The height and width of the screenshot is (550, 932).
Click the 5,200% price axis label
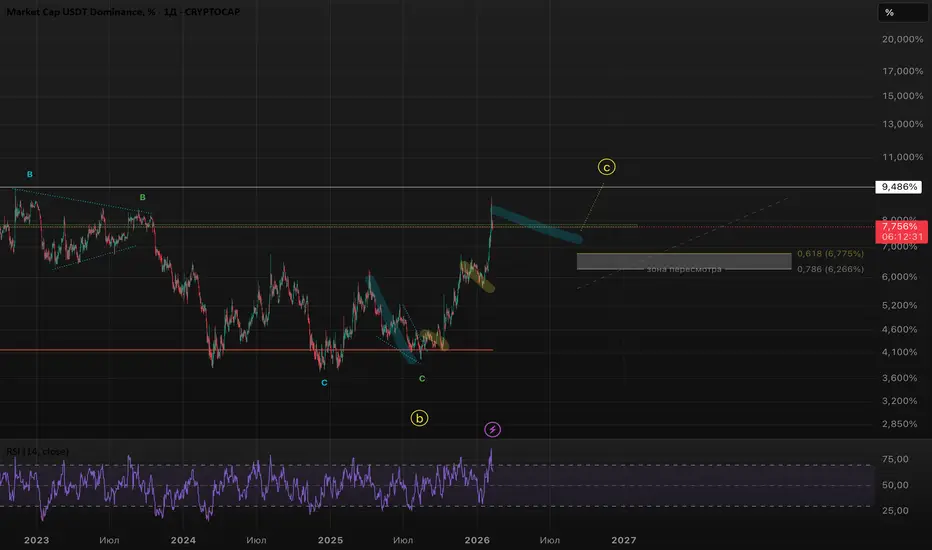tap(900, 305)
